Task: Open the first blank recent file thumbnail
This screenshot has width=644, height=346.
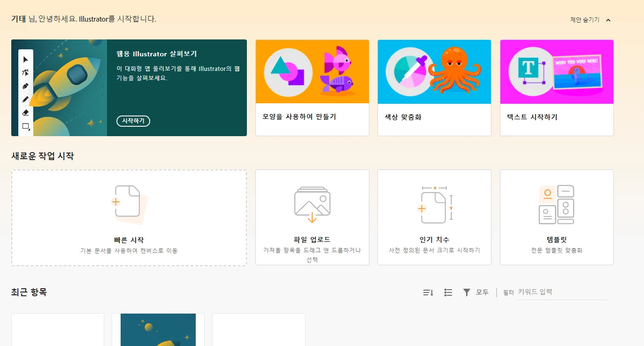Action: pyautogui.click(x=58, y=330)
